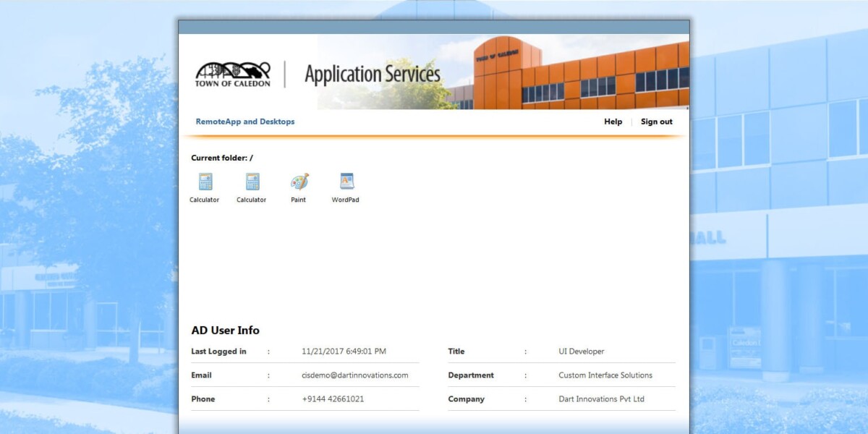Select the cisdemo@dartinnovations.com email address
Screen dimensions: 868x434
[x=354, y=375]
